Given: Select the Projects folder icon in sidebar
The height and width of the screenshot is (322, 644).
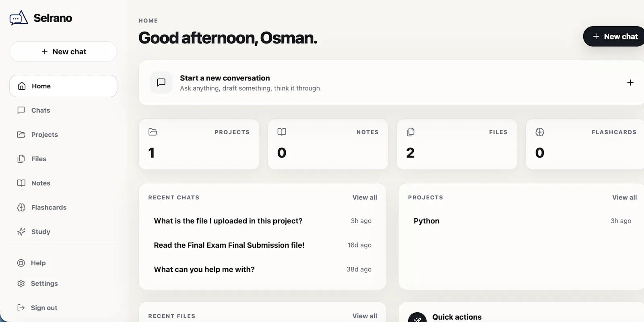Looking at the screenshot, I should coord(21,134).
